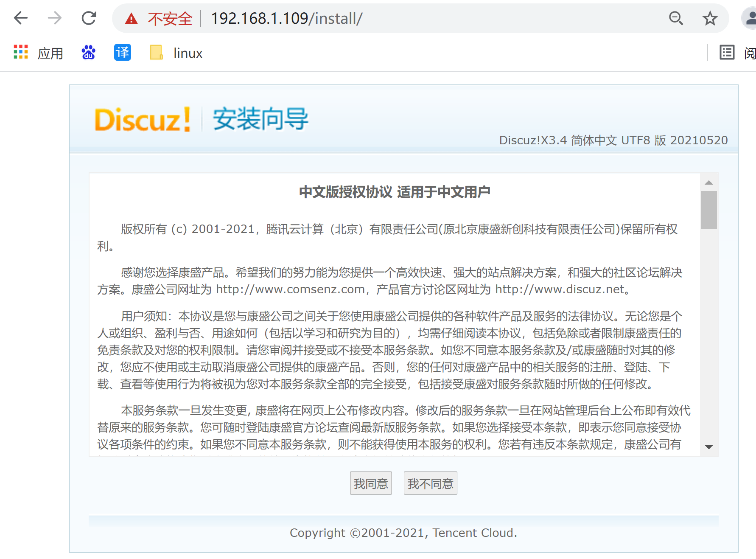The image size is (756, 559).
Task: Click the Discuz! logo
Action: pos(143,119)
